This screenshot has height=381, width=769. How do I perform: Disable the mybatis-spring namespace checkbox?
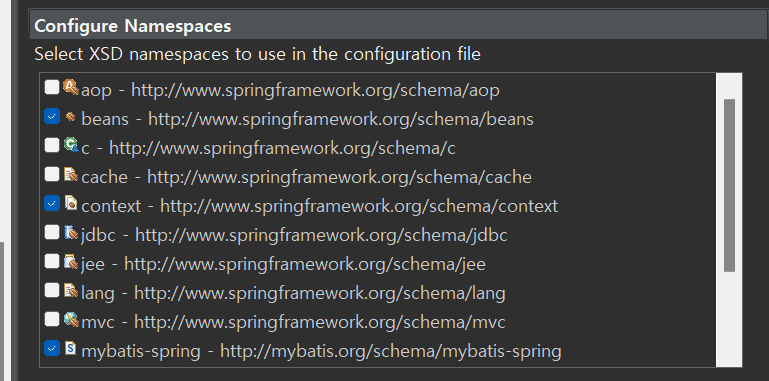click(x=51, y=348)
